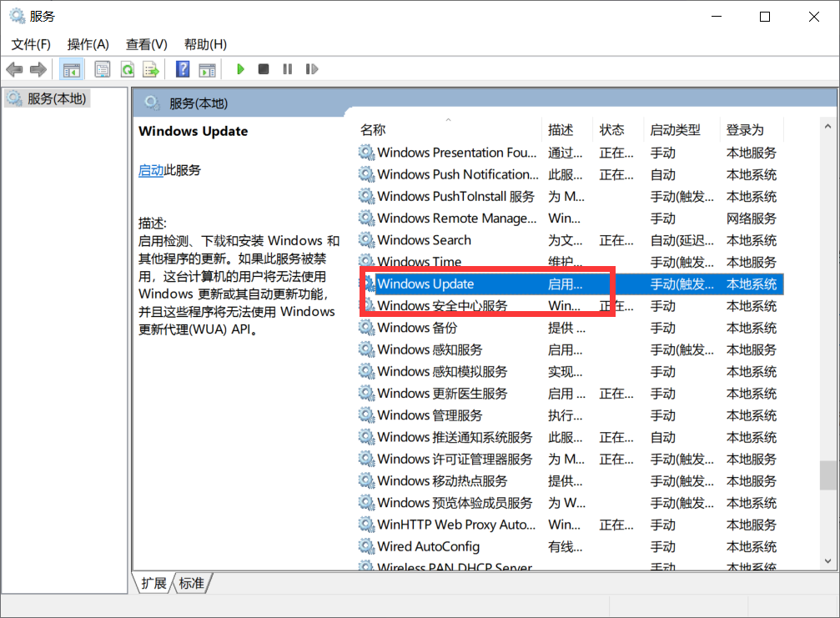
Task: Sort by the 名称 column header
Action: point(450,129)
